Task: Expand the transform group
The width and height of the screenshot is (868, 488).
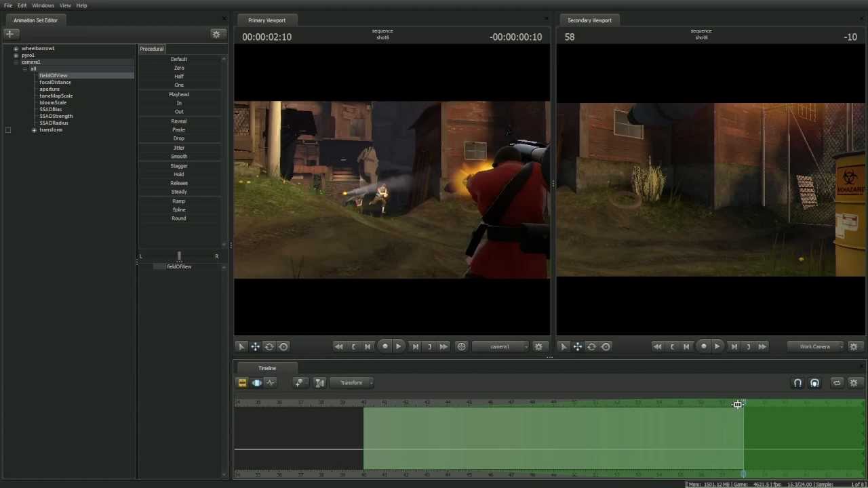Action: [x=34, y=130]
